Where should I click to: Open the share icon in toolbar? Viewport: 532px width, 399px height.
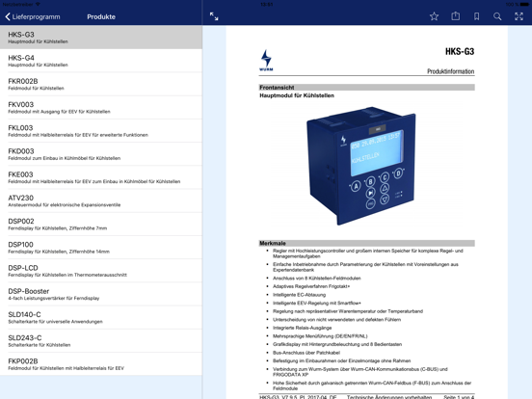(455, 16)
